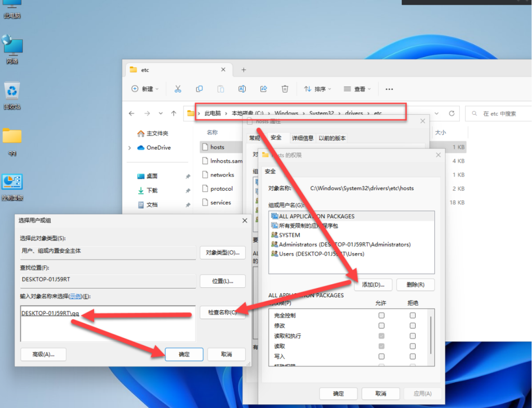The image size is (532, 408).
Task: Open the three-dot more options menu
Action: coord(389,89)
